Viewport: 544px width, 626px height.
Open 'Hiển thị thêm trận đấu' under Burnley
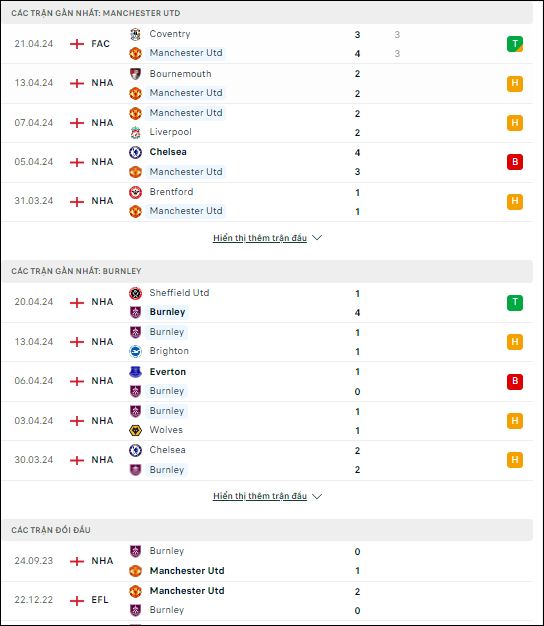pos(260,496)
